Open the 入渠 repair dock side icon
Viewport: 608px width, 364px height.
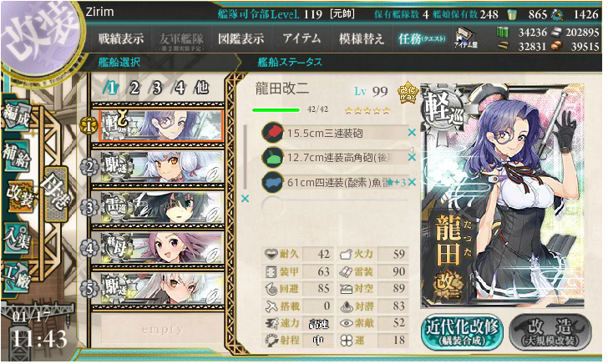pos(17,238)
